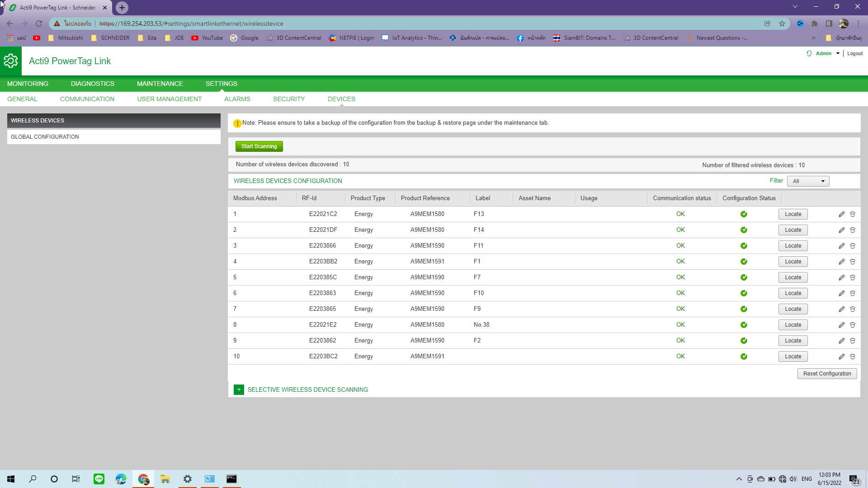Open the Monitoring menu
This screenshot has width=868, height=488.
pos(28,84)
